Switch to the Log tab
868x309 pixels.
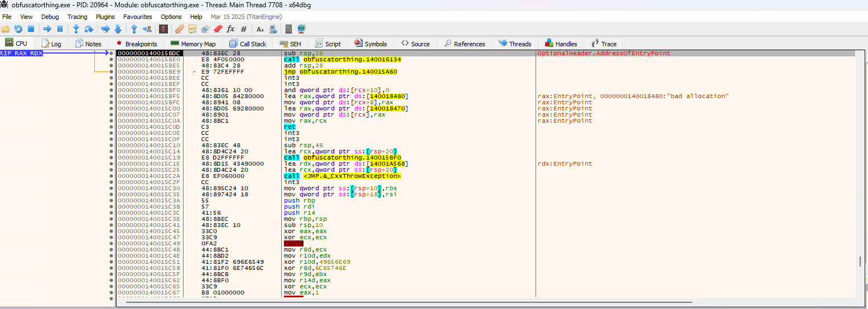(x=51, y=44)
